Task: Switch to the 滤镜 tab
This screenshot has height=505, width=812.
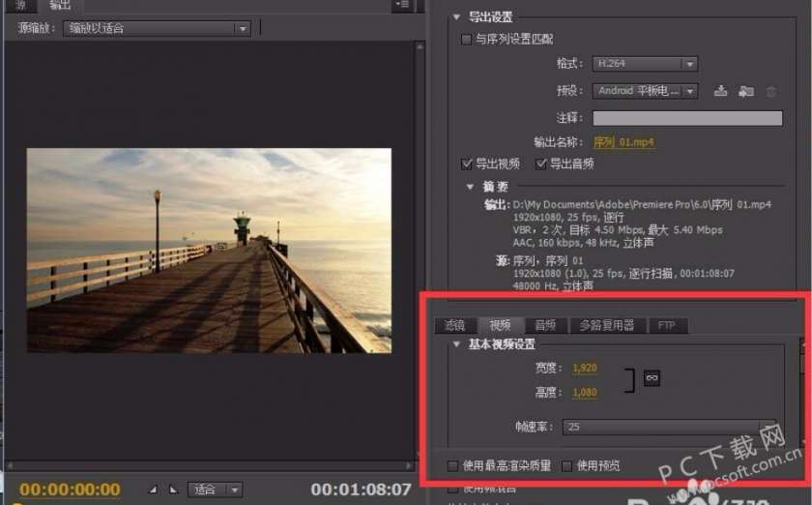Action: coord(454,325)
